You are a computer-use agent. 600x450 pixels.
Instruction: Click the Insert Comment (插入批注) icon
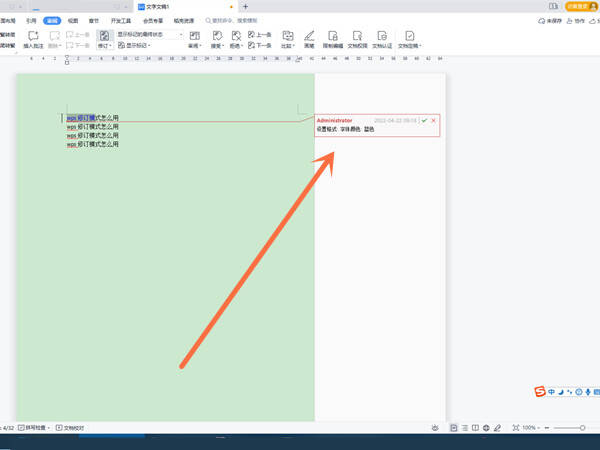tap(33, 36)
